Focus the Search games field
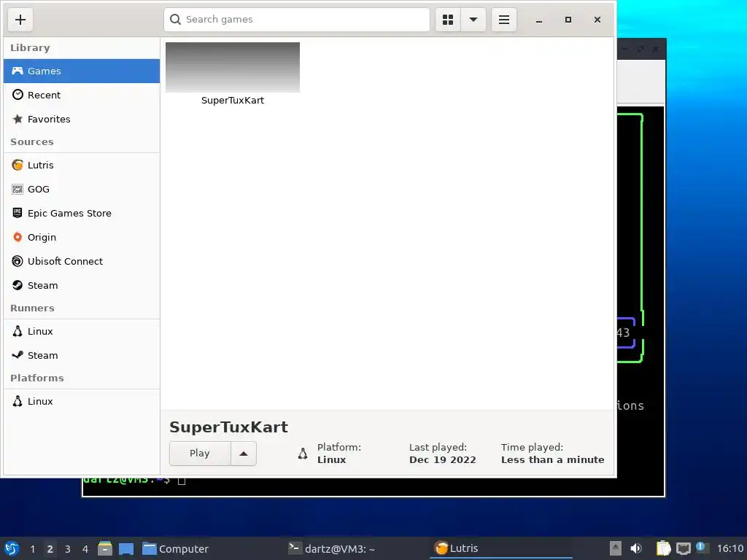This screenshot has width=747, height=560. [x=297, y=20]
